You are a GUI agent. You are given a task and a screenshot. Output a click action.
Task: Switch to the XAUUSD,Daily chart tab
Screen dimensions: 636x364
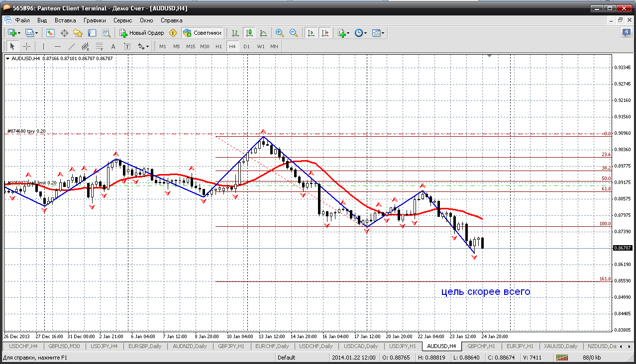[560, 346]
